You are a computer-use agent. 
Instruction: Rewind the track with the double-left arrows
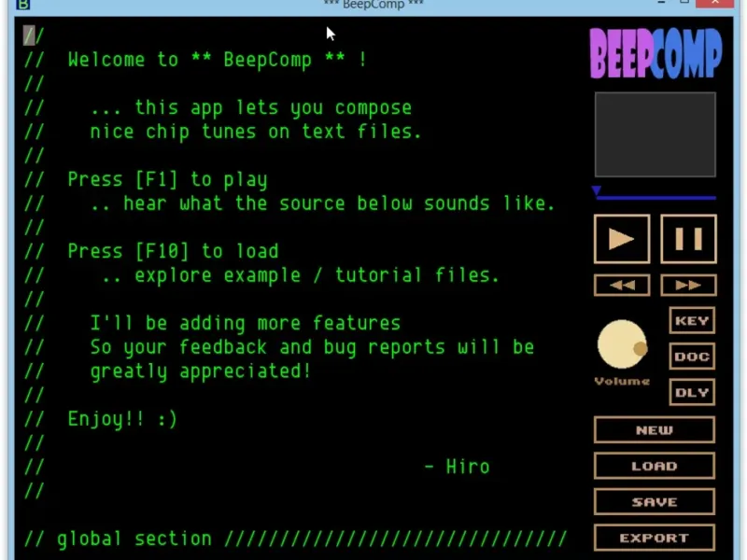point(622,286)
